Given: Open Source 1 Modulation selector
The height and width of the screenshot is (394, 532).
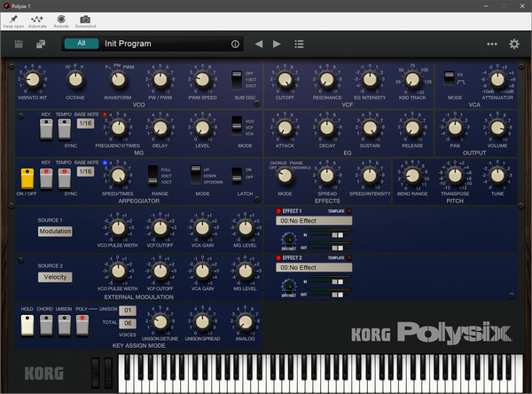Looking at the screenshot, I should pos(55,232).
